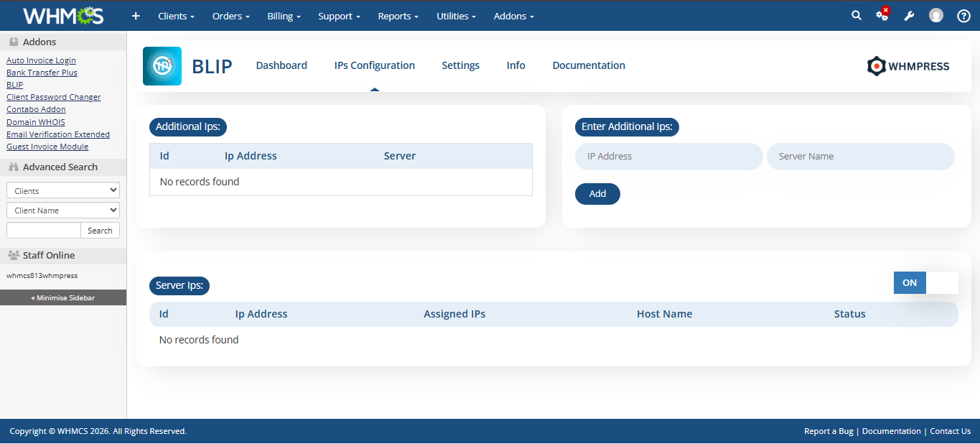Click the plus quick-add icon
Viewport: 980px width, 444px height.
136,16
